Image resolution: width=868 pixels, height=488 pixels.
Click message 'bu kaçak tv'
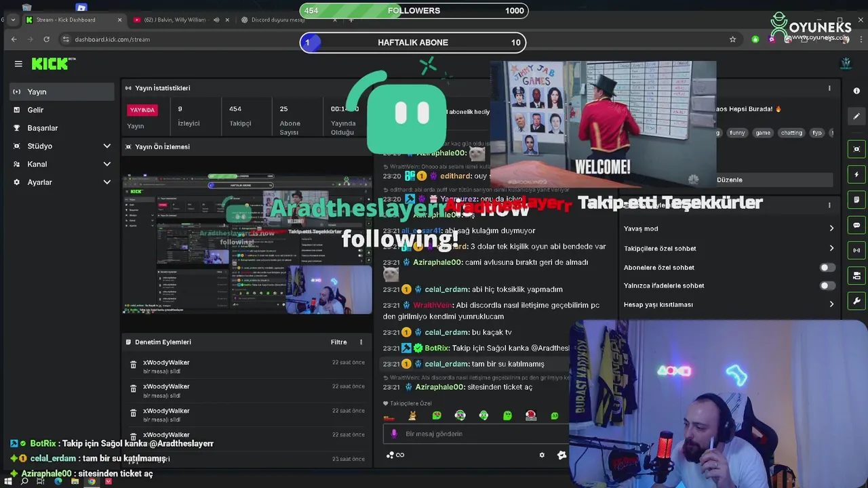[492, 332]
